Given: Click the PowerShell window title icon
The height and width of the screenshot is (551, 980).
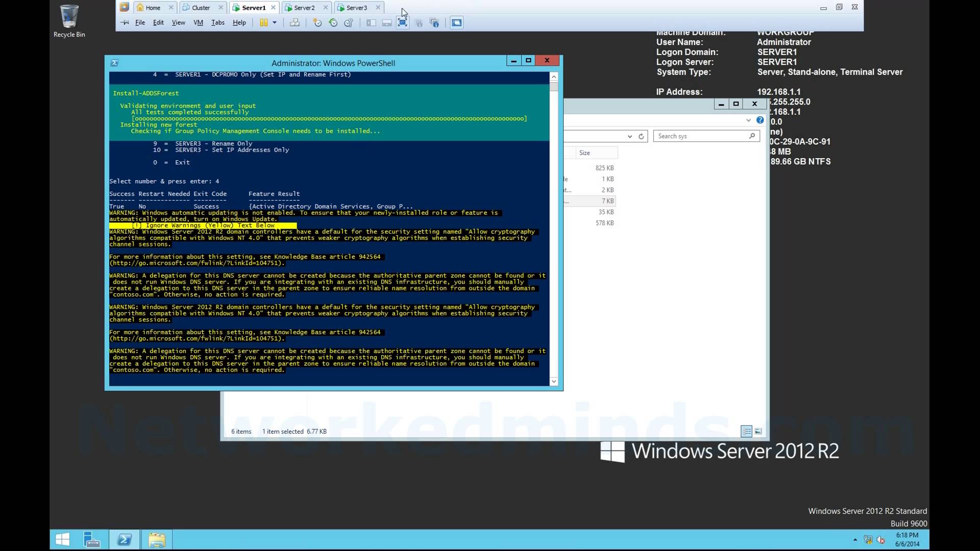Looking at the screenshot, I should coord(114,63).
